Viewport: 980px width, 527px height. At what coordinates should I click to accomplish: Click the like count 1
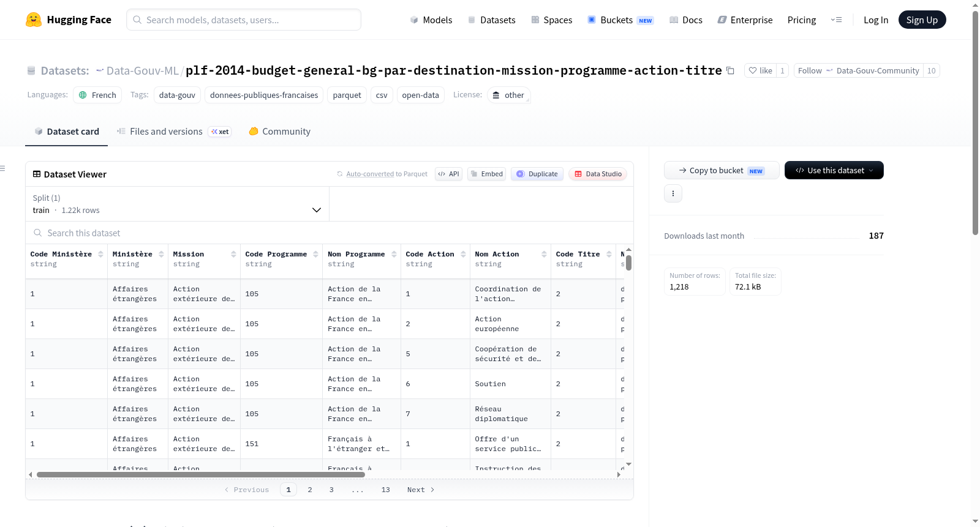[782, 70]
